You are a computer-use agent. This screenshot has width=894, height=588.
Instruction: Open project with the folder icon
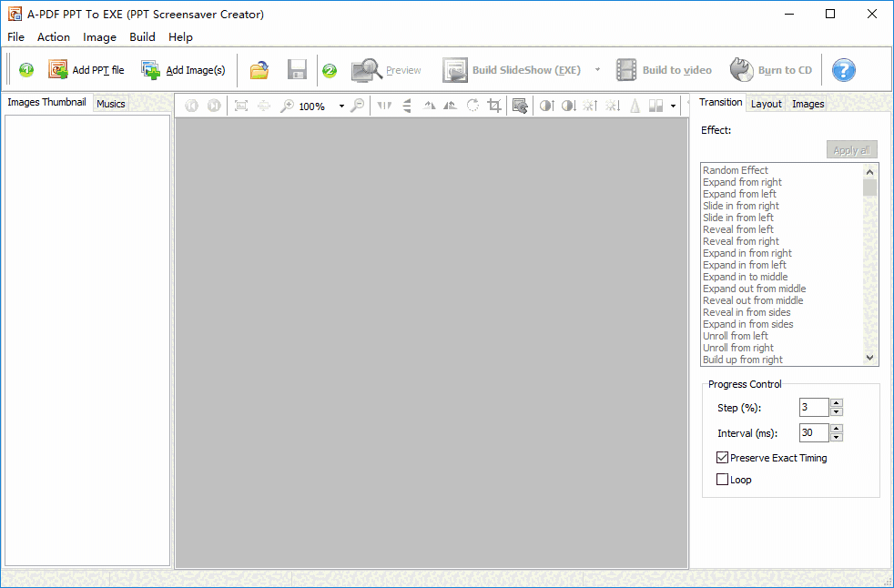click(259, 70)
